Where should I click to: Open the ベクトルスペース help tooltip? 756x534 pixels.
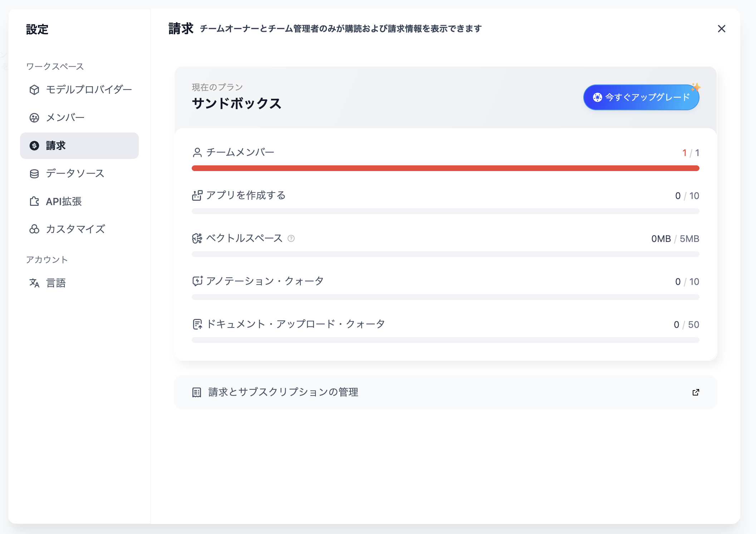[291, 239]
